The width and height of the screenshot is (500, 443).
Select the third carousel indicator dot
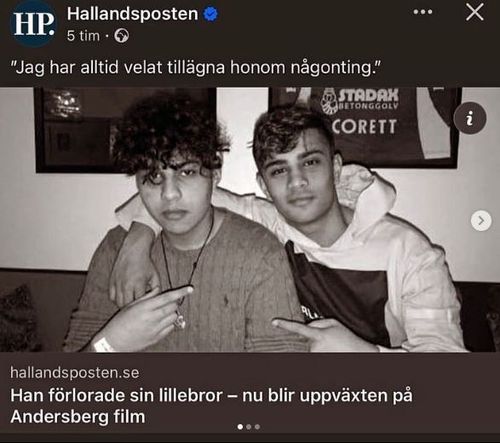click(257, 427)
